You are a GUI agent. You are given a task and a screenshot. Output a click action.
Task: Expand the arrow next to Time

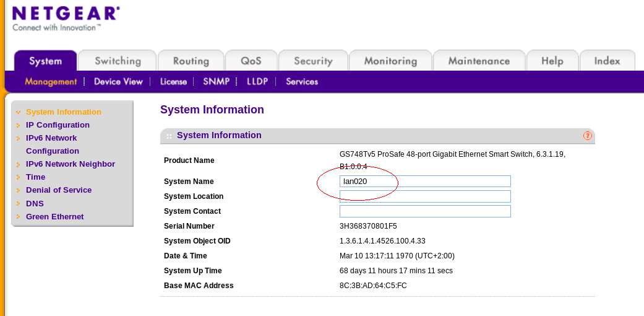[18, 177]
